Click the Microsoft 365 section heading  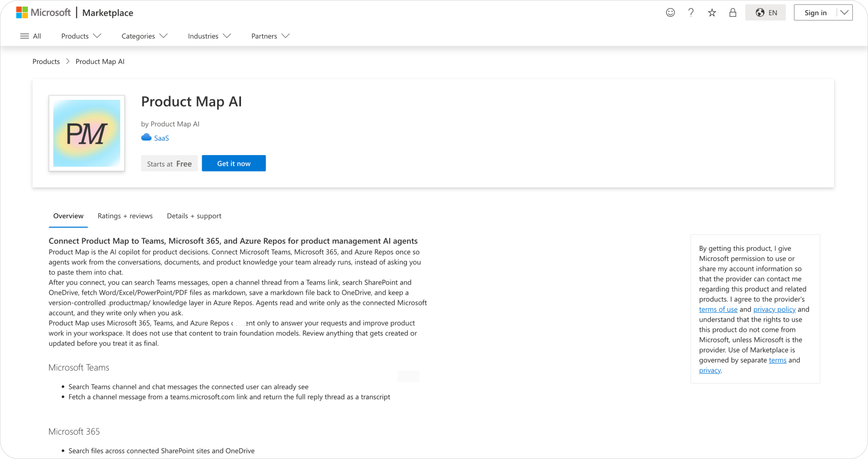(x=74, y=432)
